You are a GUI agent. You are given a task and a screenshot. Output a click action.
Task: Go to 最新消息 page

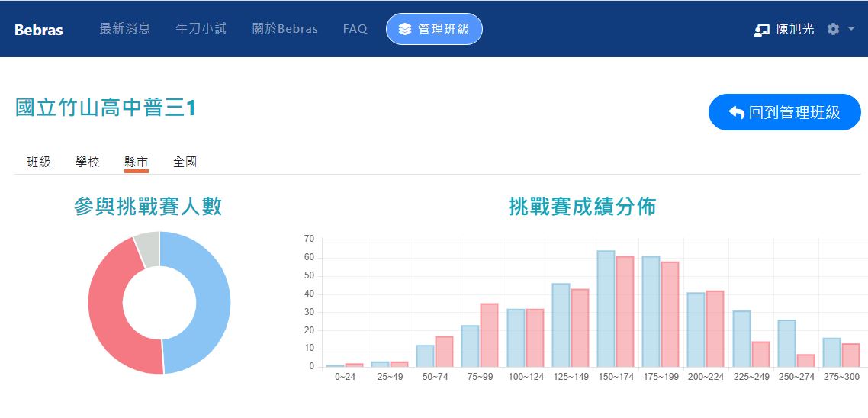(x=125, y=29)
